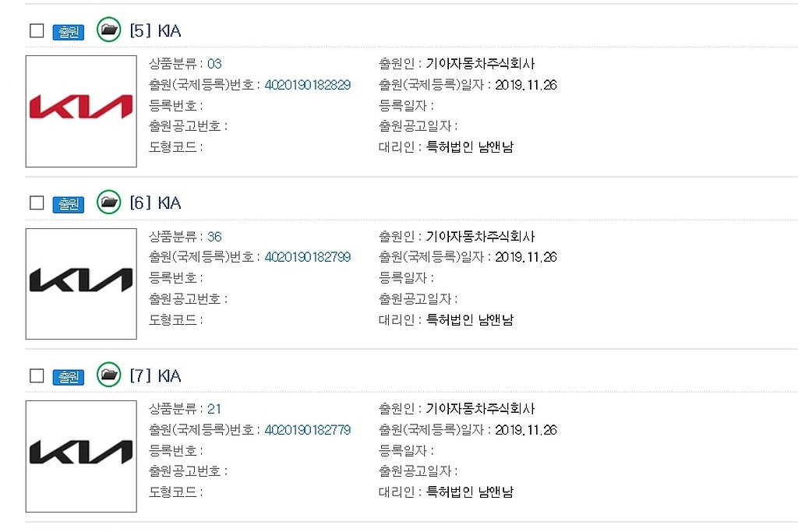
Task: Open the black KIA logo thumbnail of entry [6]
Action: [x=81, y=284]
